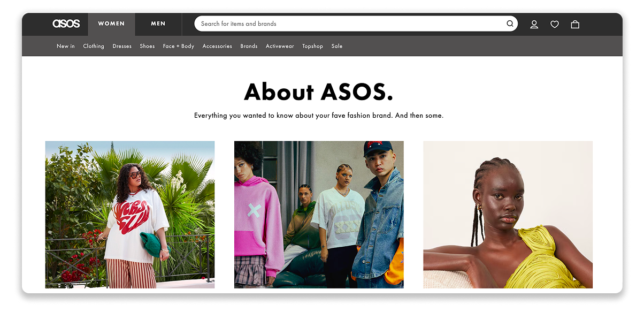This screenshot has height=312, width=644.
Task: Open the shopping bag icon
Action: pyautogui.click(x=575, y=24)
